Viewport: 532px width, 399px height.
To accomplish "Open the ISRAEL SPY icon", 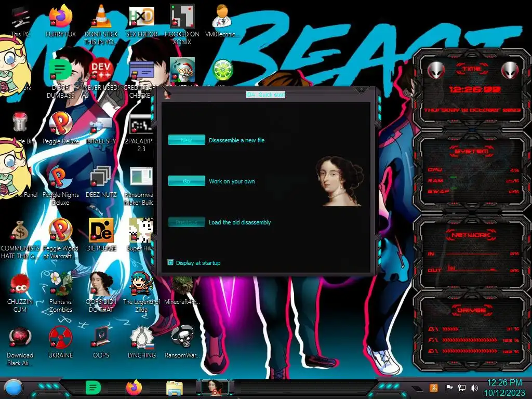I will [x=101, y=125].
